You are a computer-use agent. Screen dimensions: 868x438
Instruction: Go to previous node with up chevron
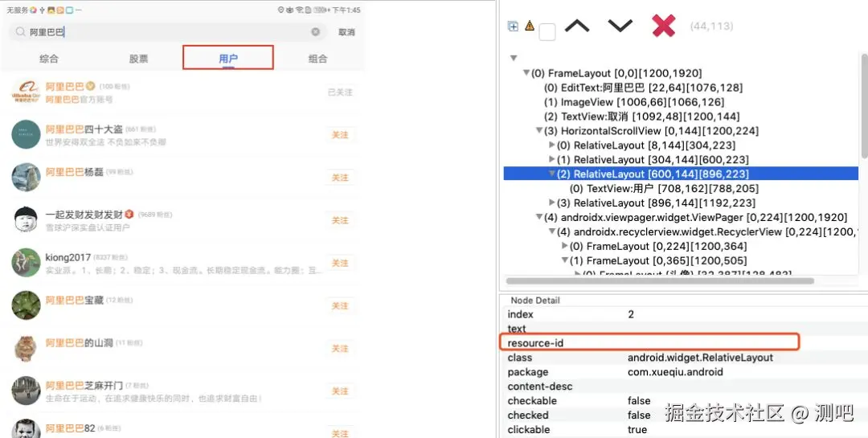tap(577, 26)
